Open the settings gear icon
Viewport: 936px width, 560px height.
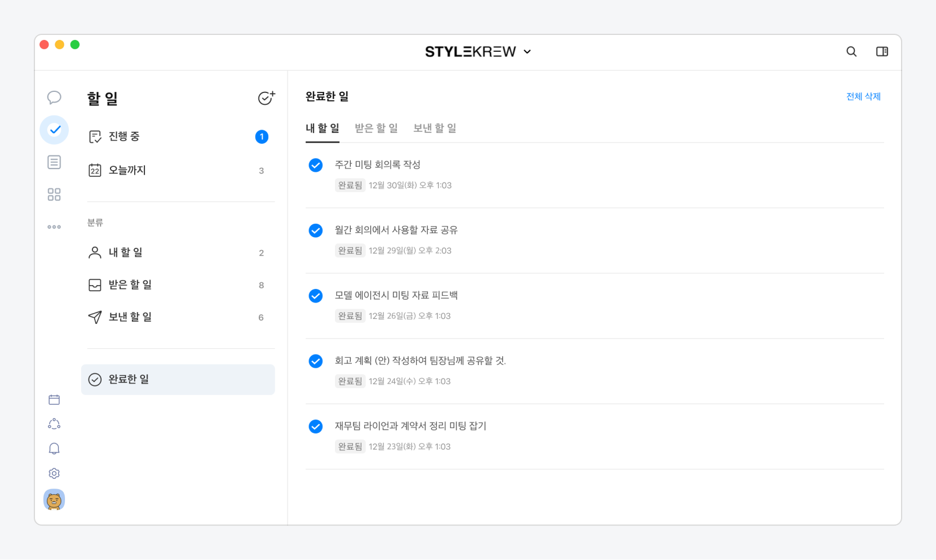tap(54, 473)
